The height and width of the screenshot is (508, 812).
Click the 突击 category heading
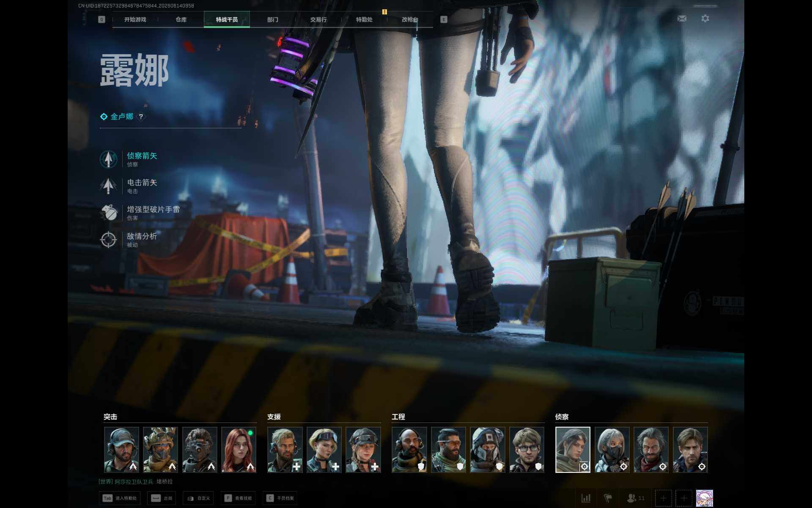point(110,417)
